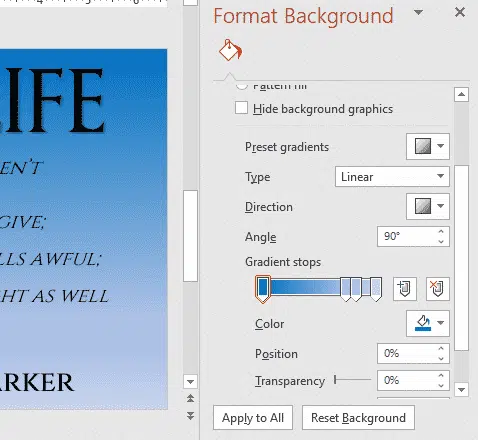Open Format Background pane options arrow
478x440 pixels.
(418, 13)
